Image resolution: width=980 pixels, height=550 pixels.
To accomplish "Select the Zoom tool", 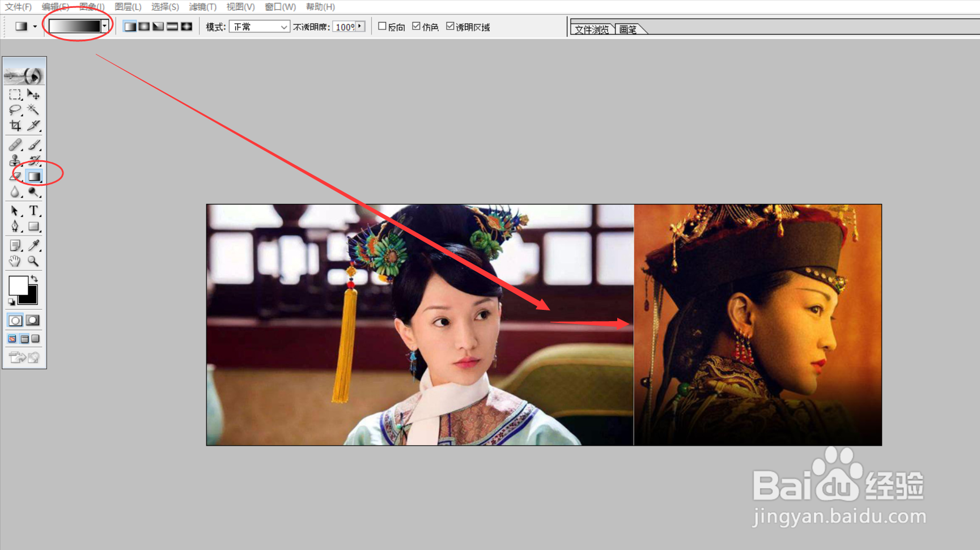I will tap(33, 261).
